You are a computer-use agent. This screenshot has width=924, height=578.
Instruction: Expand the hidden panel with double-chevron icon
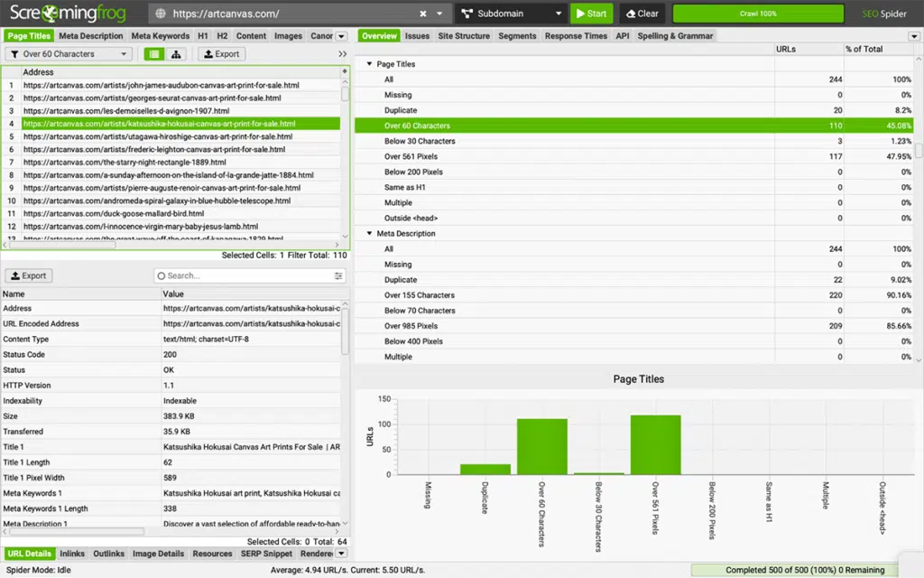(343, 54)
